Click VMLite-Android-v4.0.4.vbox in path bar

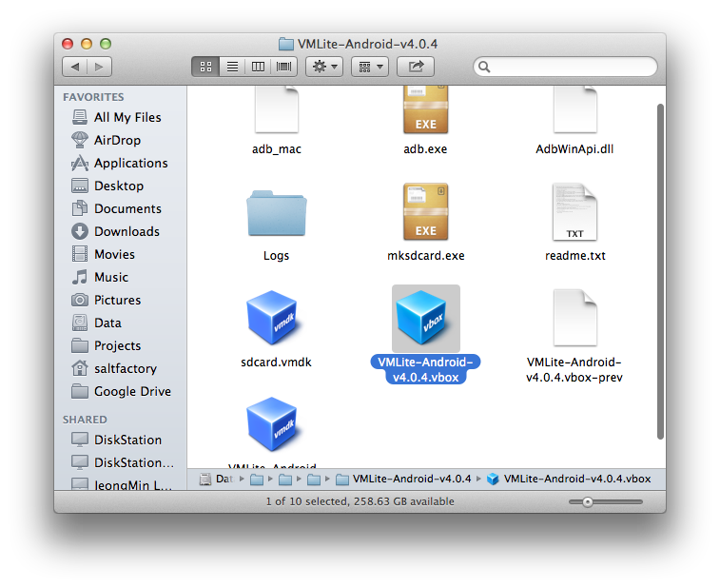tap(569, 480)
